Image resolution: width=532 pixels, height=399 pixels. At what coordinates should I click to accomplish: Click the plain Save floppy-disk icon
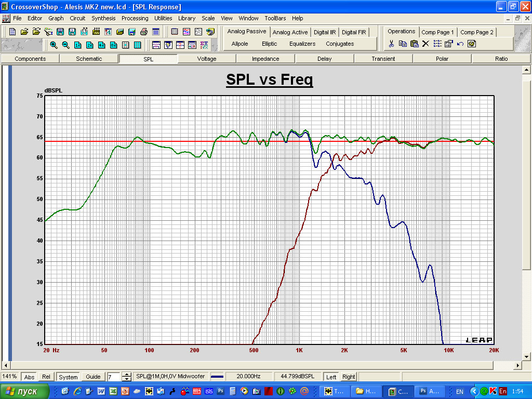pyautogui.click(x=60, y=32)
